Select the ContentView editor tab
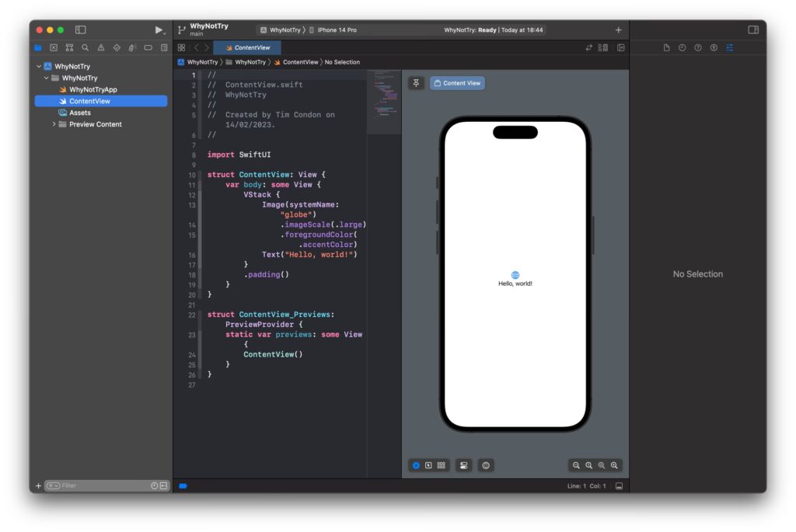Image resolution: width=796 pixels, height=532 pixels. coord(252,47)
